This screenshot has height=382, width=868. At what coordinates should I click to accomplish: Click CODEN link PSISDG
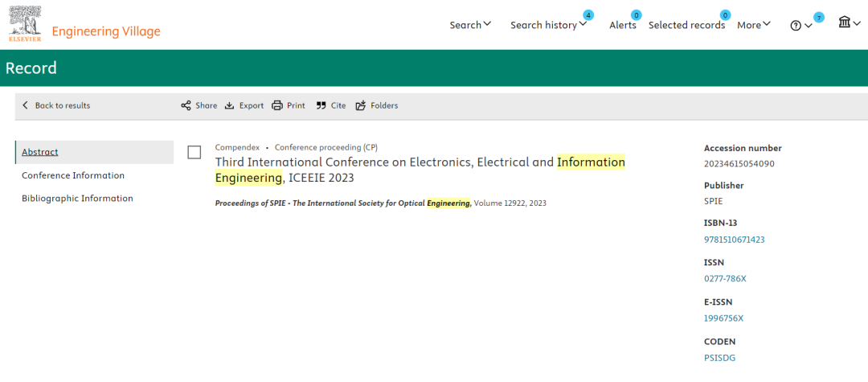click(719, 358)
